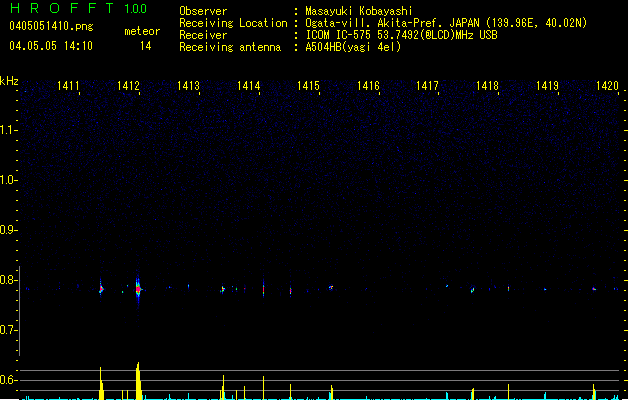Viewport: 629px width, 400px height.
Task: Click time axis label 1416
Action: click(x=368, y=86)
